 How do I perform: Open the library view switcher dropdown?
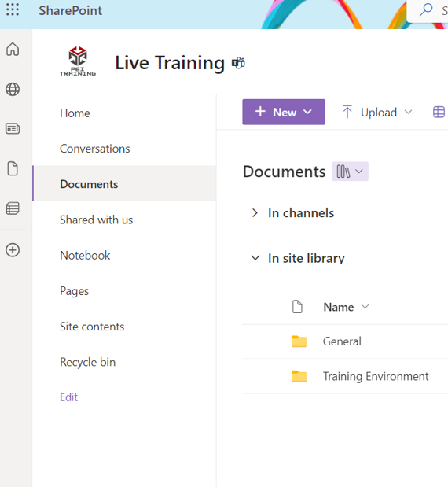pos(351,172)
